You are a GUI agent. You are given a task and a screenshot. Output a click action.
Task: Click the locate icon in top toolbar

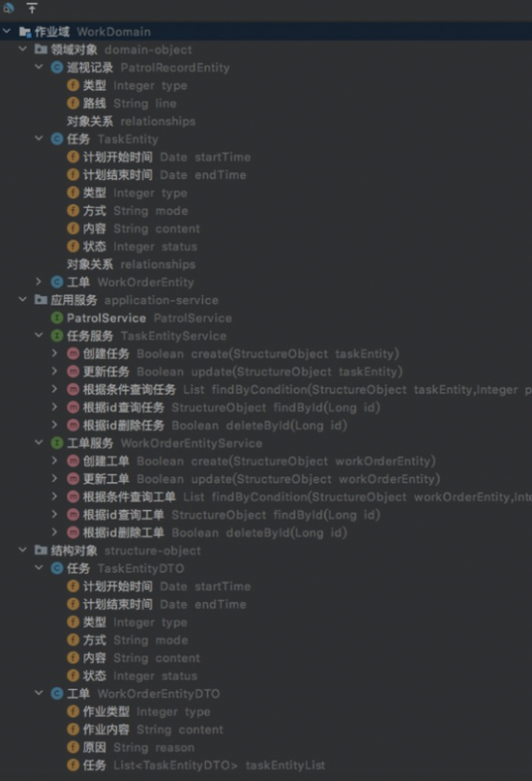[8, 8]
